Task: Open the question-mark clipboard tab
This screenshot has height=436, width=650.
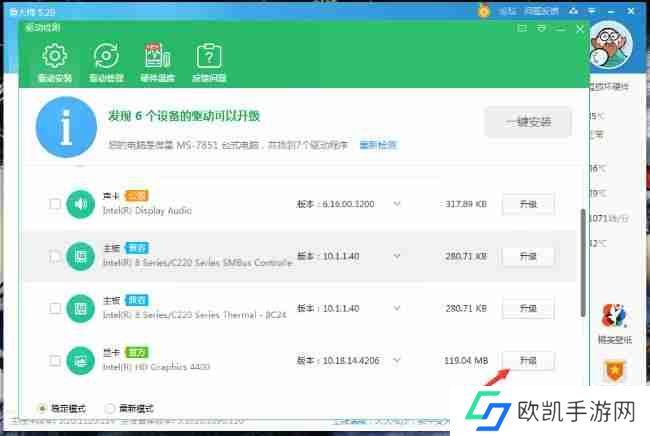Action: [209, 62]
